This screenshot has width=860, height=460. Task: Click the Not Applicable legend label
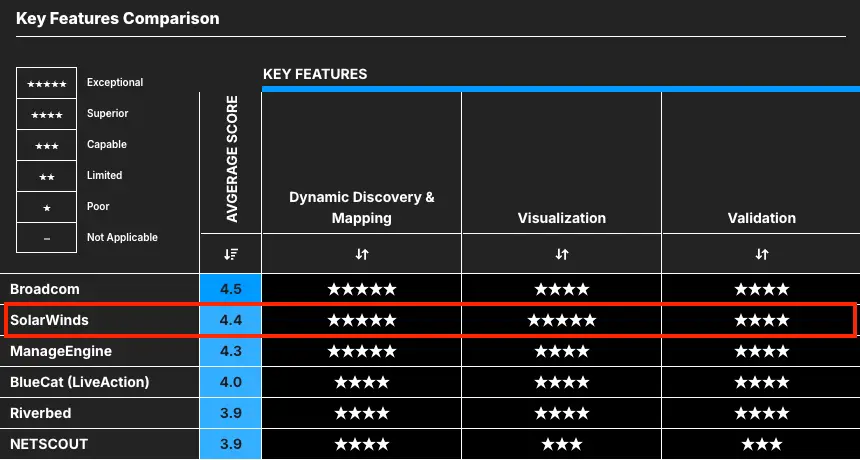click(122, 237)
